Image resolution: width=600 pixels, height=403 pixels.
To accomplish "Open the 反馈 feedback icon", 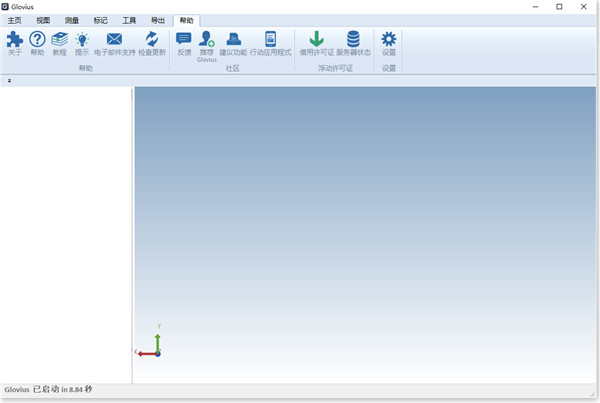I will 184,41.
